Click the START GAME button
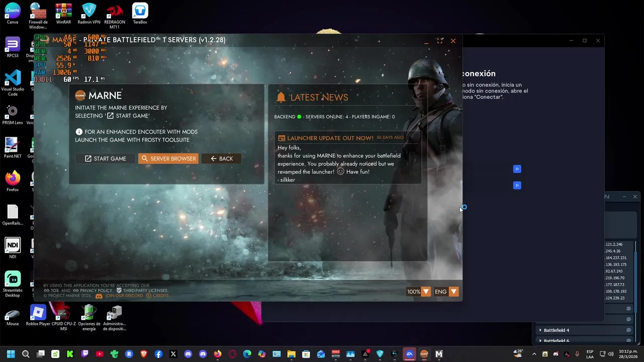Viewport: 644px width, 362px height. 106,158
